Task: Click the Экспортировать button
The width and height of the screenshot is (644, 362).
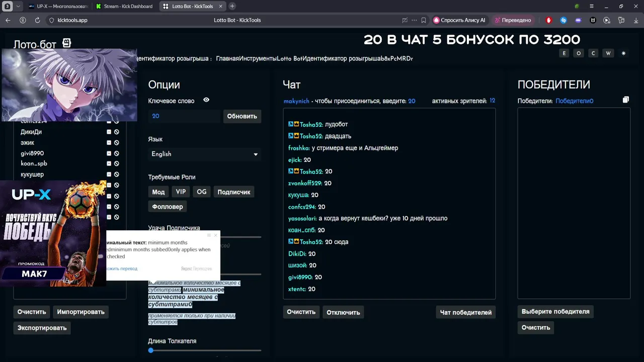Action: 42,328
